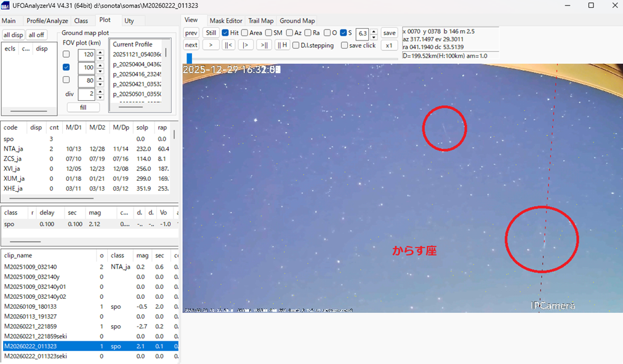Click the next clip button
The width and height of the screenshot is (623, 364).
[191, 45]
